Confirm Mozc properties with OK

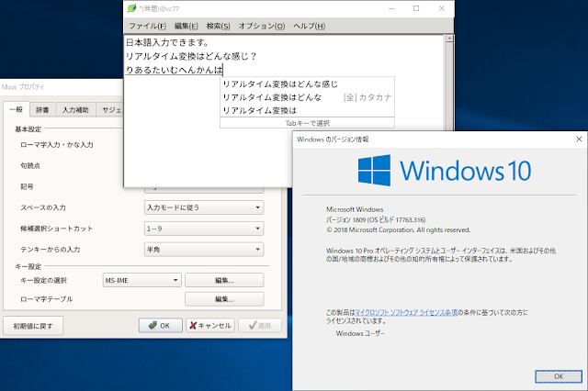[x=161, y=326]
